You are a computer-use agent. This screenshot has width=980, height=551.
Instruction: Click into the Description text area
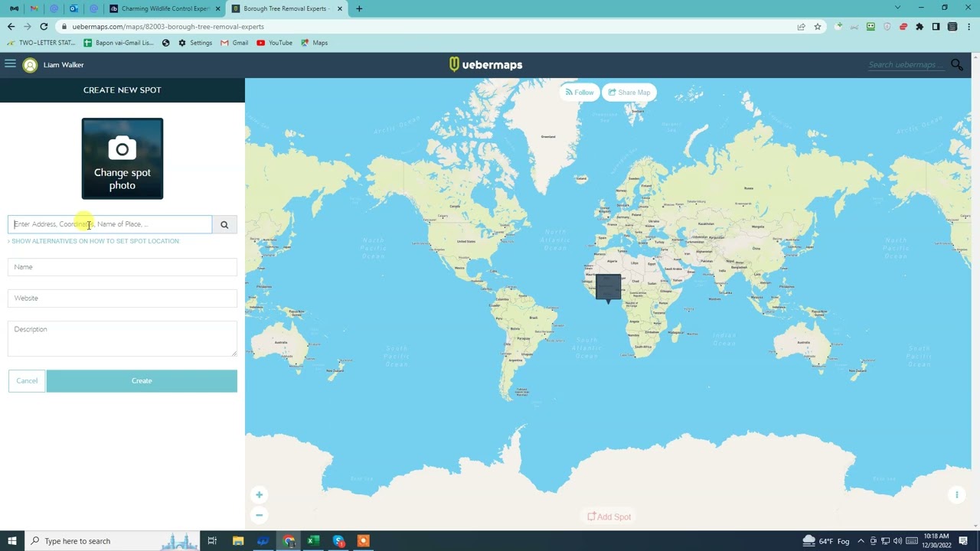pyautogui.click(x=122, y=338)
